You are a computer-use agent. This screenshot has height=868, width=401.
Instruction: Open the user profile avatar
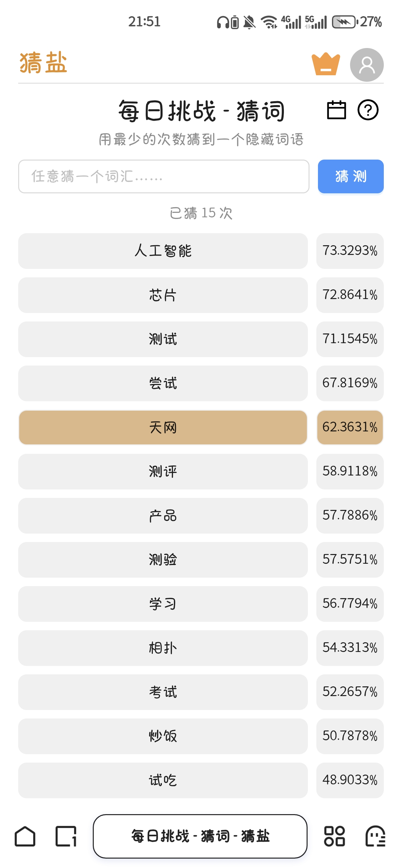pos(367,65)
